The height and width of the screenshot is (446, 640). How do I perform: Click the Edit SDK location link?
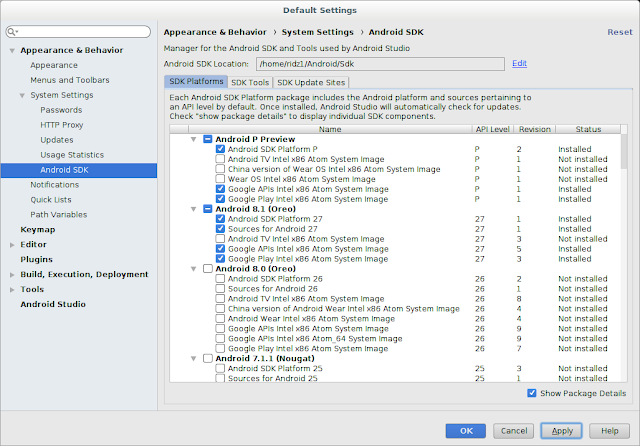[519, 64]
